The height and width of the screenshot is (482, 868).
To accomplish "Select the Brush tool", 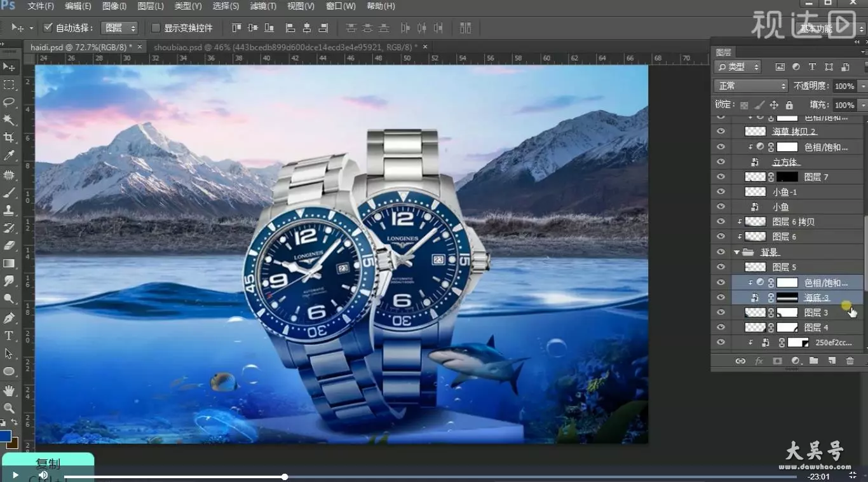I will (9, 193).
